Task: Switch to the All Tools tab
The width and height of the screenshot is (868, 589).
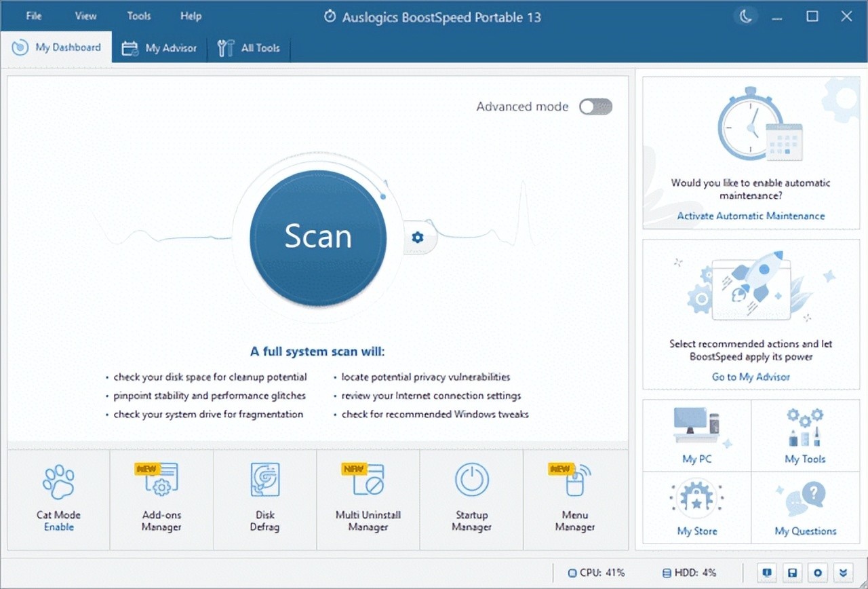Action: point(249,47)
